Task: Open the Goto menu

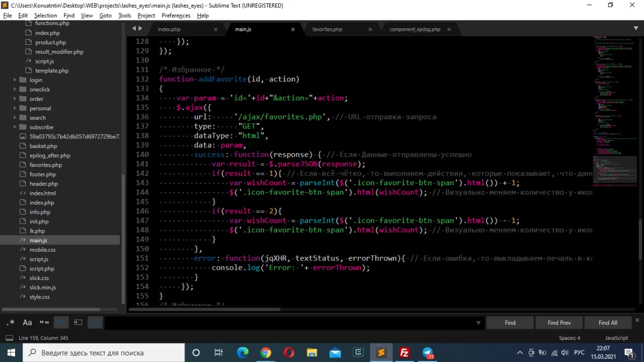Action: tap(105, 16)
